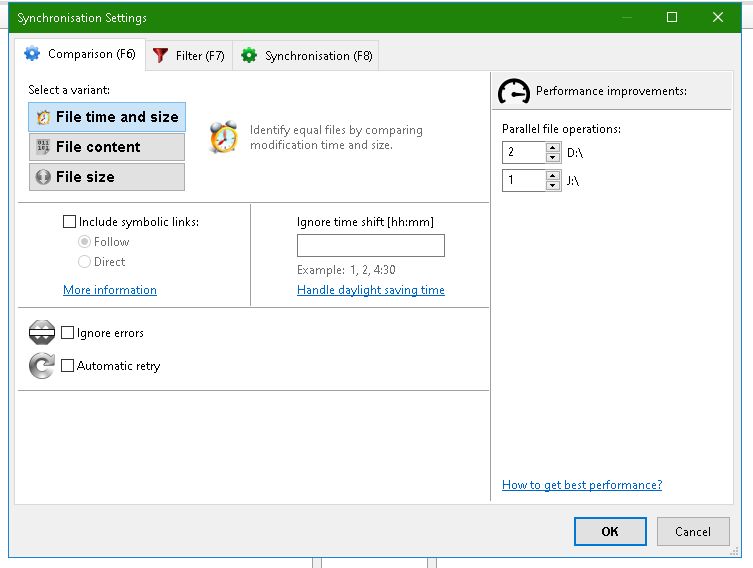The width and height of the screenshot is (753, 568).
Task: Click the 'Select a variant:' label
Action: click(x=69, y=90)
